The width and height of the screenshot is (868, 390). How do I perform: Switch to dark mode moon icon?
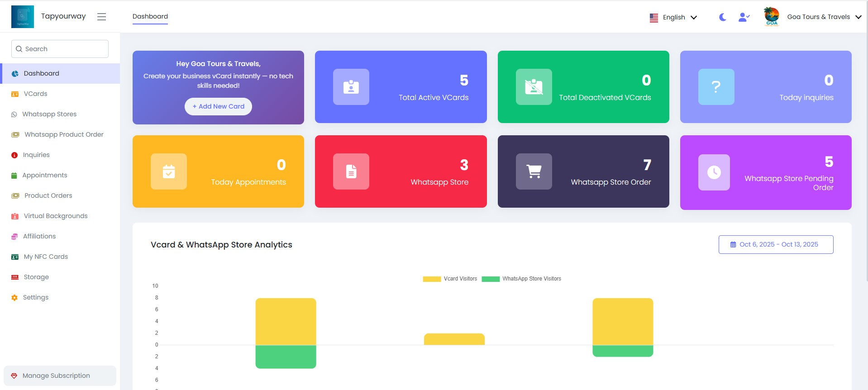pos(723,17)
